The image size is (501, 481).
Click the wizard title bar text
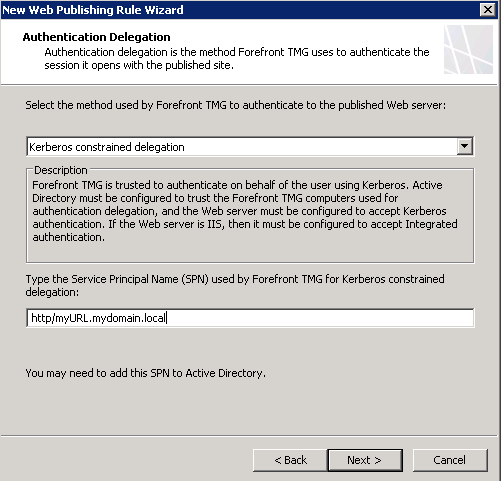click(x=93, y=10)
